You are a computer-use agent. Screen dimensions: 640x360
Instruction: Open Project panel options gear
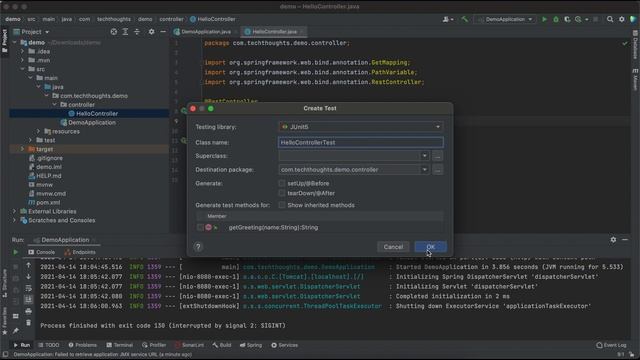pos(151,32)
